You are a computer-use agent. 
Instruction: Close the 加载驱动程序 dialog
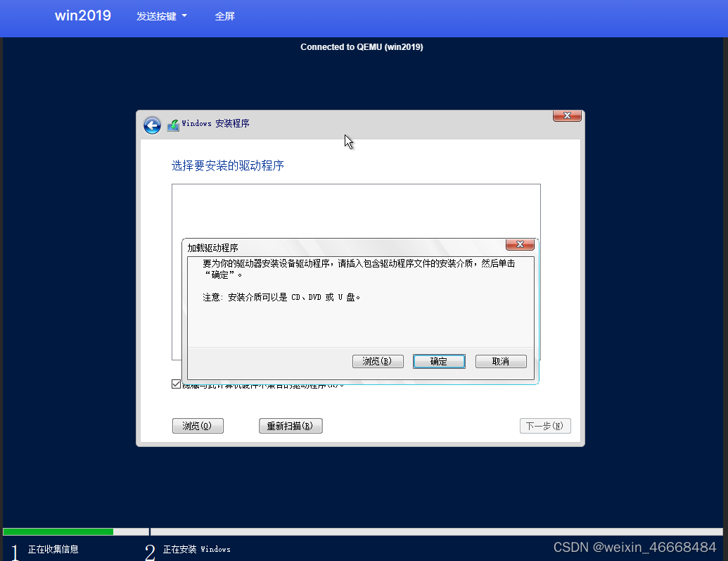520,244
